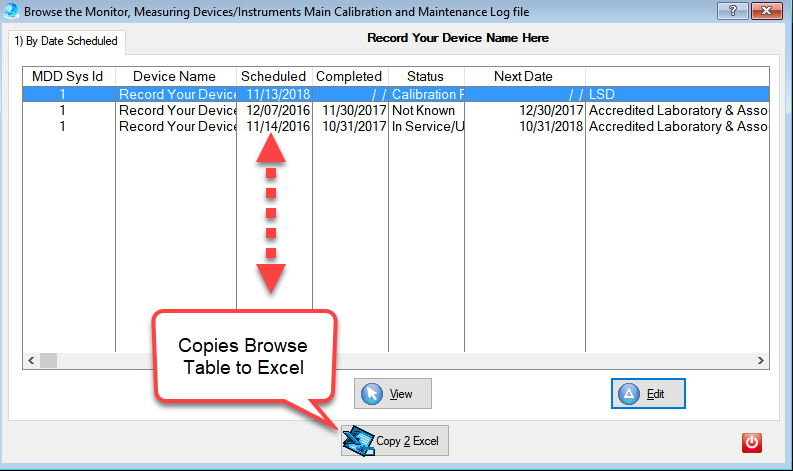The height and width of the screenshot is (471, 793).
Task: Click the In Service/U status cell
Action: pos(427,126)
